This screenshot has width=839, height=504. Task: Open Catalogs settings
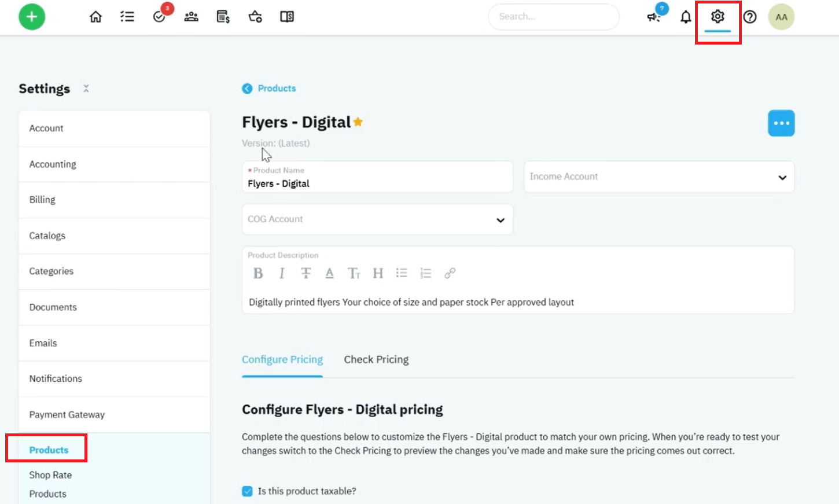[x=114, y=236]
